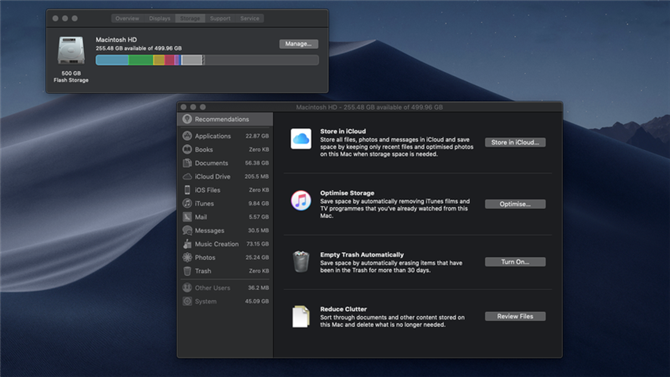670x377 pixels.
Task: Open the Displays tab
Action: pos(159,18)
